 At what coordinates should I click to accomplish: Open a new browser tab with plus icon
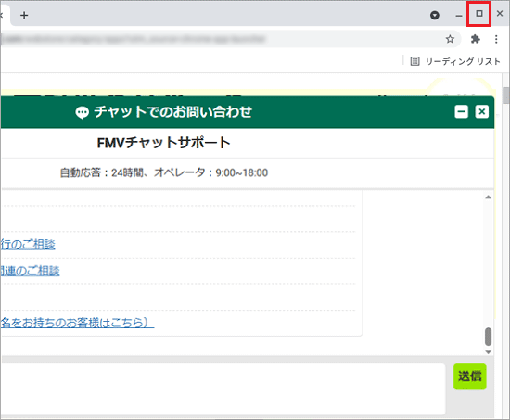click(24, 15)
